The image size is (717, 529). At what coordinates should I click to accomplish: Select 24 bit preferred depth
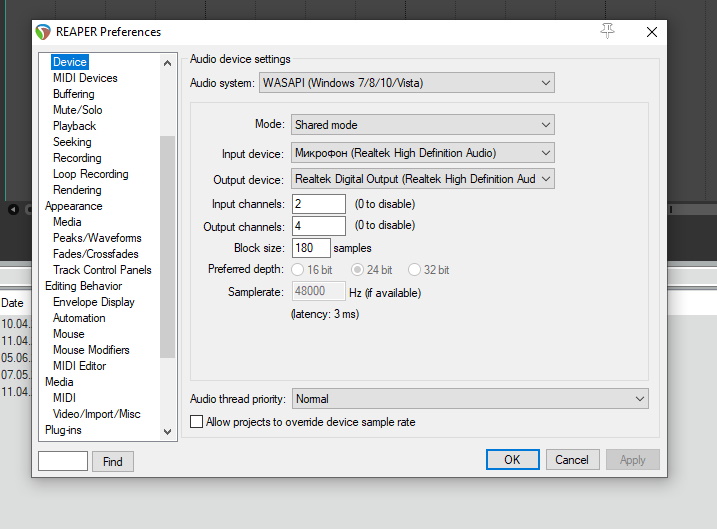pos(357,270)
